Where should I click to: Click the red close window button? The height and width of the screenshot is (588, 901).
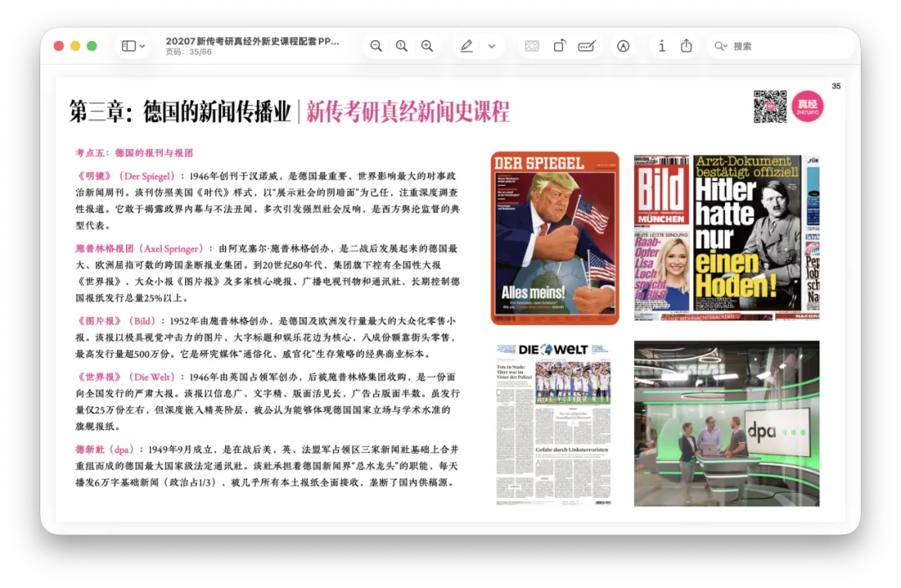pos(58,46)
